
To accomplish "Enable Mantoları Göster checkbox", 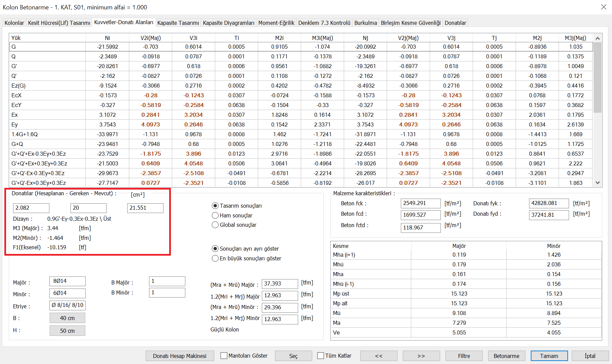I will [224, 356].
